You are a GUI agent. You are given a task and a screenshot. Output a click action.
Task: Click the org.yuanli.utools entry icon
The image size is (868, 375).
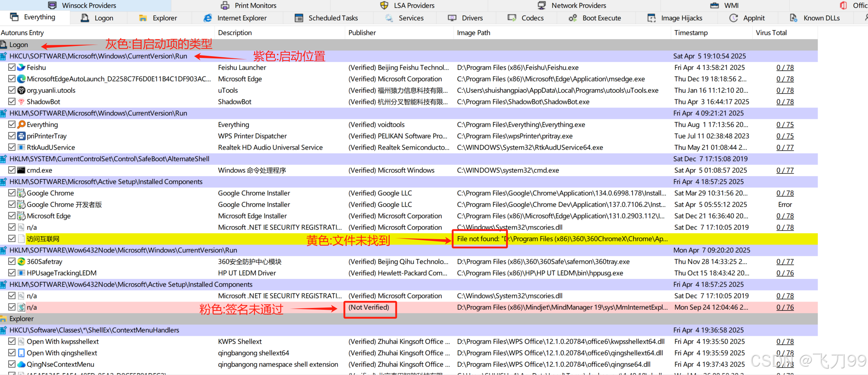[x=21, y=90]
